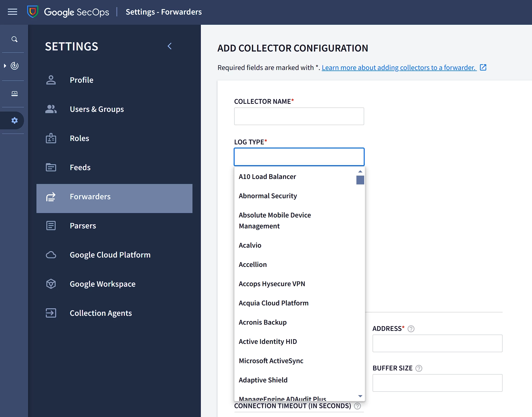Click the Collection Agents arrow-box icon
The height and width of the screenshot is (417, 532).
pos(51,313)
